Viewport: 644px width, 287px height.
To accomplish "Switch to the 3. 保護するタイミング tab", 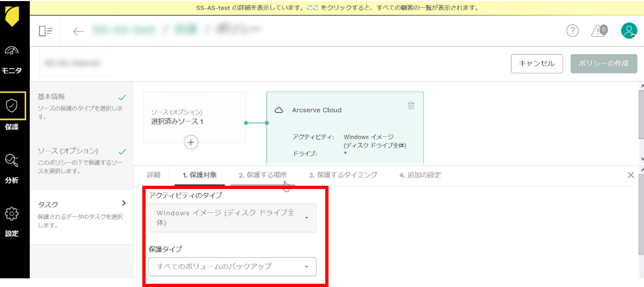I will [343, 175].
